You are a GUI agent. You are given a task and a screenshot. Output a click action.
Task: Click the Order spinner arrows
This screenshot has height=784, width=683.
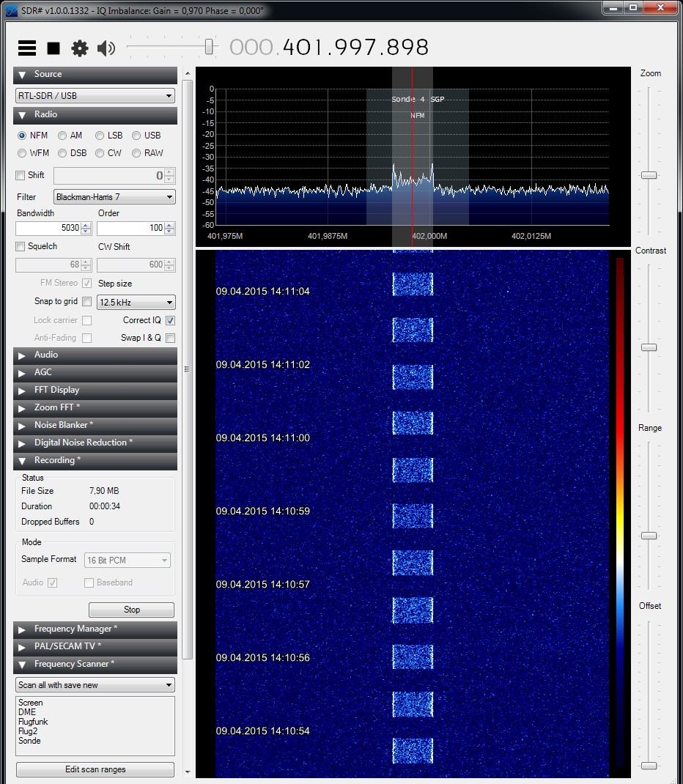pyautogui.click(x=170, y=229)
